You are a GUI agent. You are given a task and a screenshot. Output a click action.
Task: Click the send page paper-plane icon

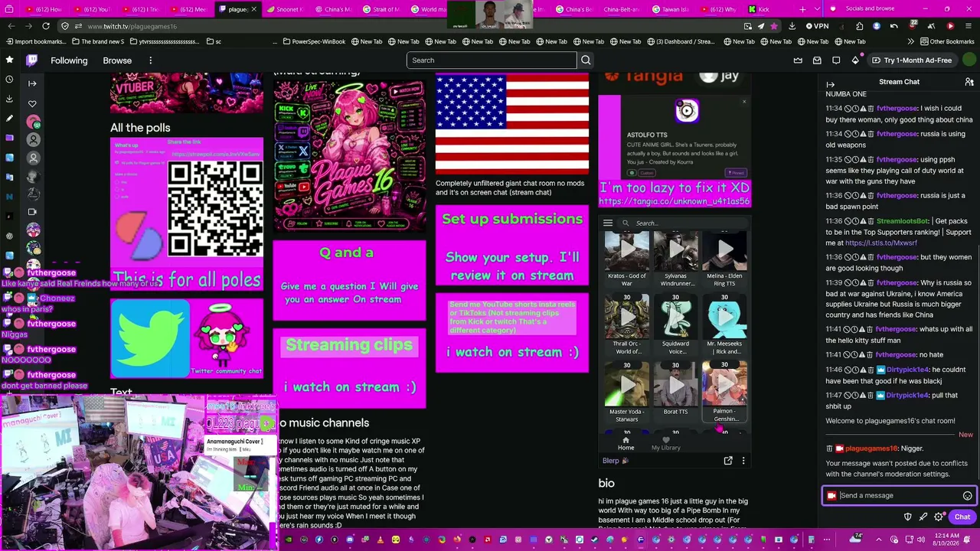pyautogui.click(x=760, y=26)
